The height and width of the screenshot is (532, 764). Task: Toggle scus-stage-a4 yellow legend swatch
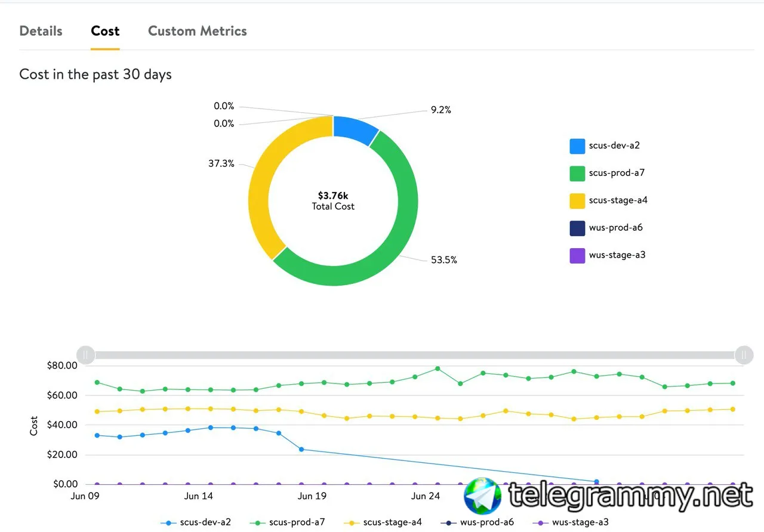click(577, 201)
